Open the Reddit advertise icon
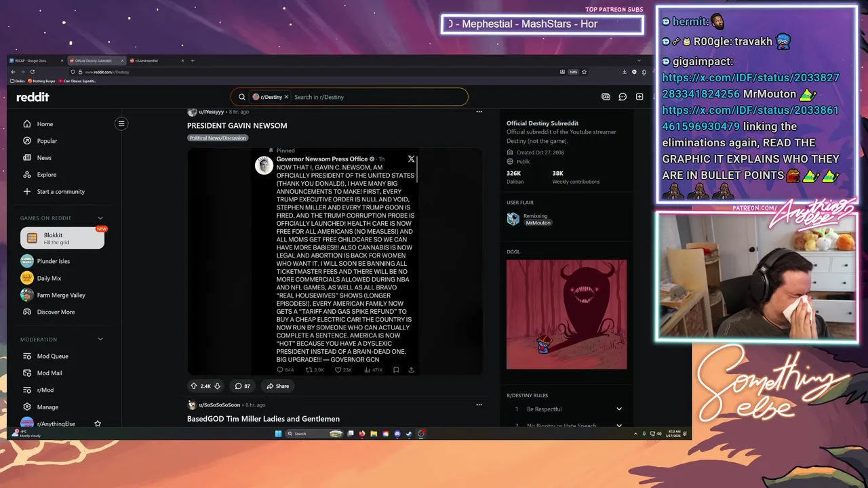The height and width of the screenshot is (488, 868). (x=606, y=97)
